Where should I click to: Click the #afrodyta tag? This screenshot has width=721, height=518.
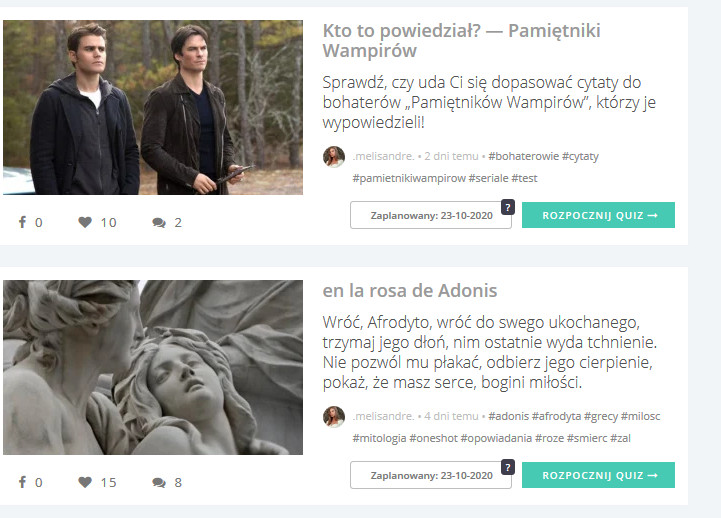[556, 416]
